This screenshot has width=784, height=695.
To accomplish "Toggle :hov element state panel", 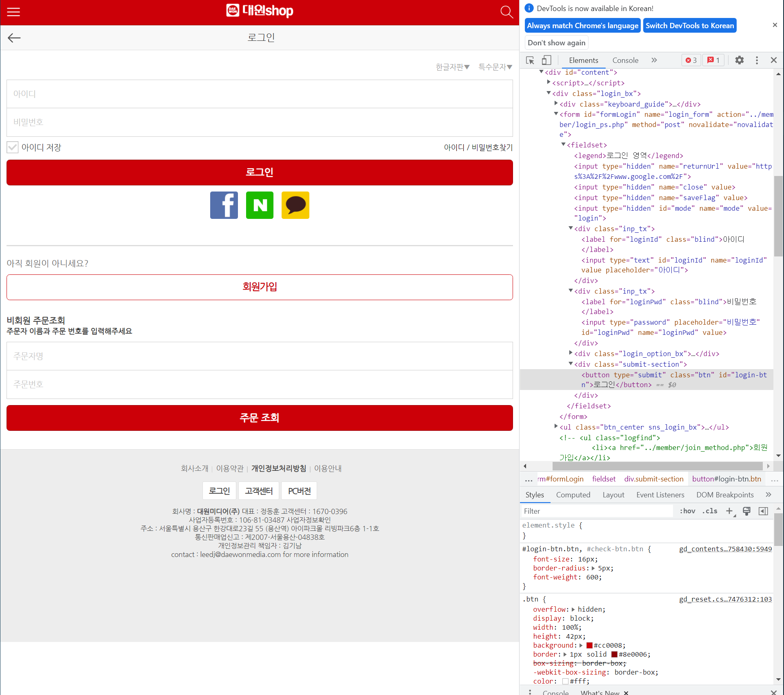I will tap(687, 511).
